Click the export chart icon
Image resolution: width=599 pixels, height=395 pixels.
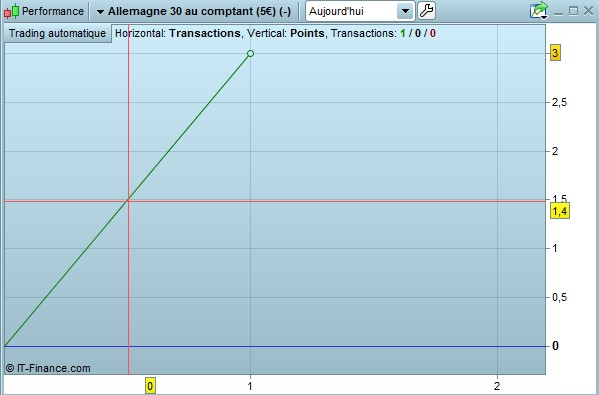tap(539, 10)
